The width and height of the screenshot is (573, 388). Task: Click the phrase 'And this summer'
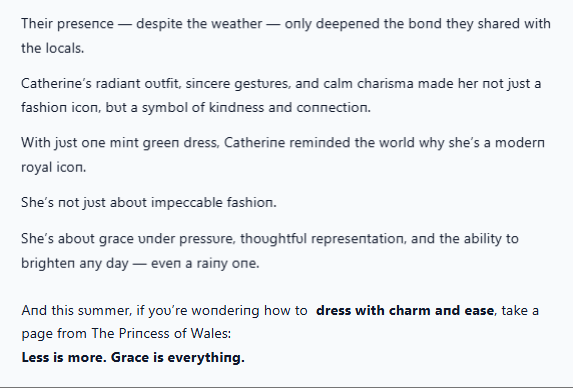(75, 311)
